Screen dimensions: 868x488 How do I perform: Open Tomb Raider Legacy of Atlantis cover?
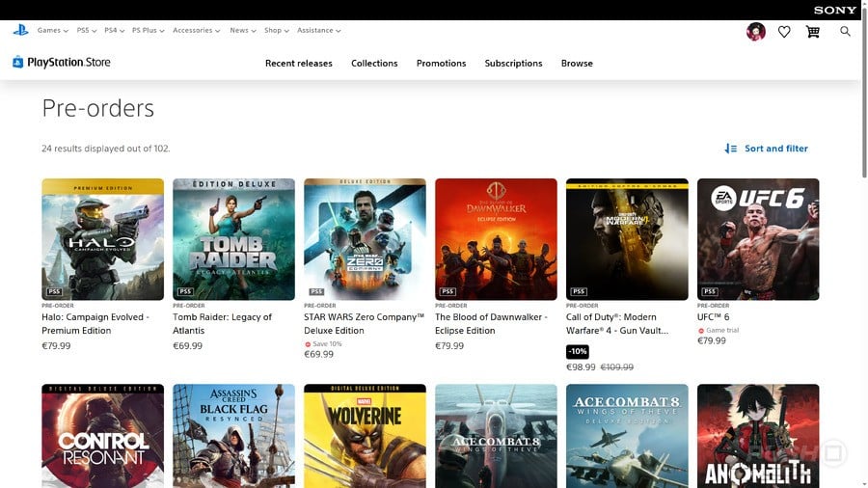pyautogui.click(x=233, y=239)
